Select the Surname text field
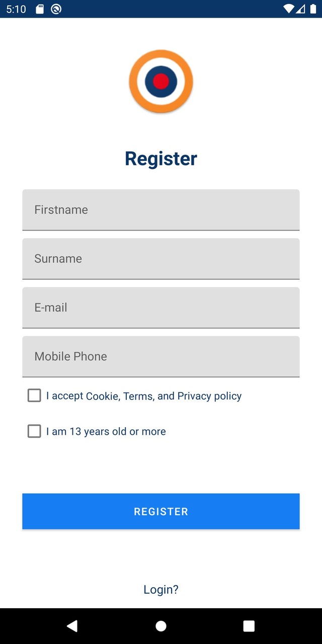 pos(161,259)
